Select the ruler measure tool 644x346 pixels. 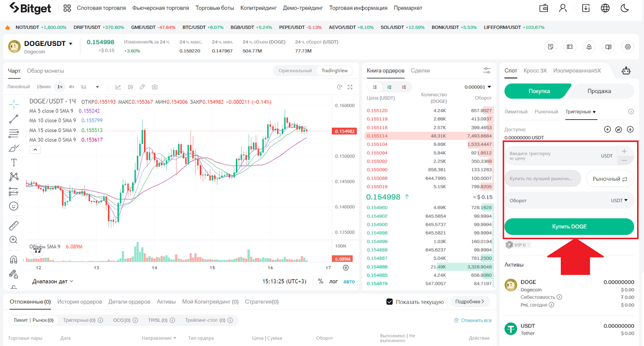14,226
